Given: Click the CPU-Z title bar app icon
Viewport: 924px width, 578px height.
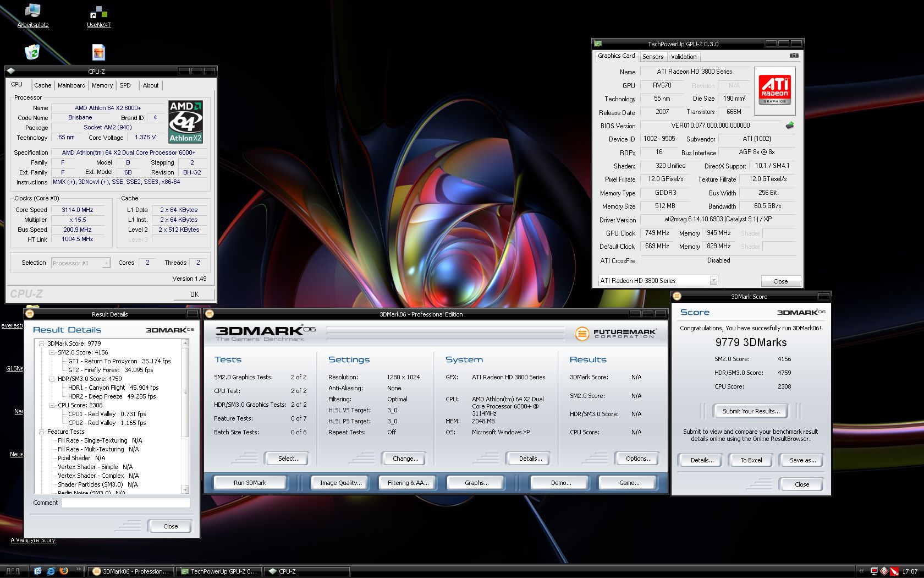Looking at the screenshot, I should click(x=11, y=71).
